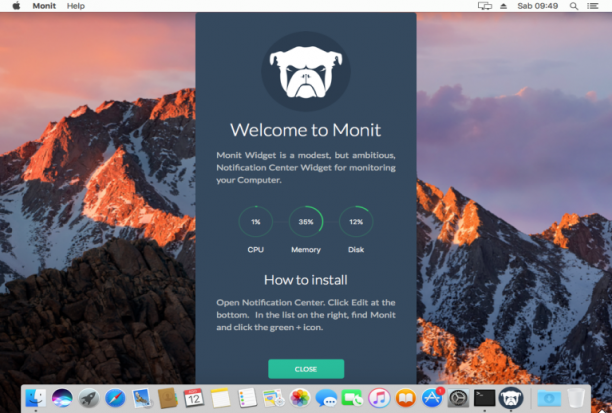612x413 pixels.
Task: Open Notification Center from menu bar
Action: tap(593, 6)
